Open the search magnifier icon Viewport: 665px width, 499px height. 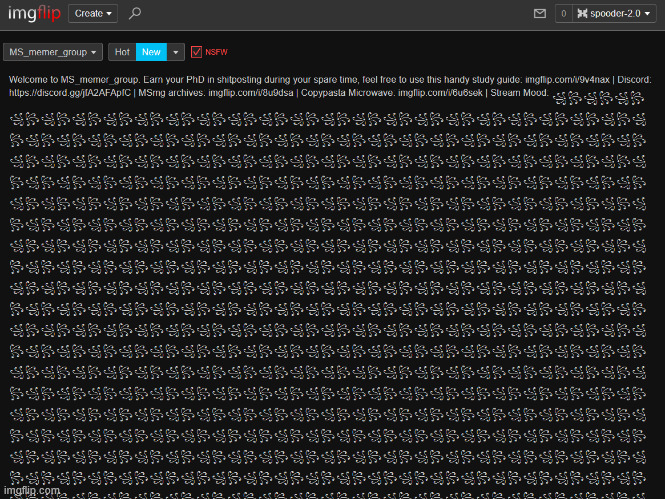click(135, 14)
